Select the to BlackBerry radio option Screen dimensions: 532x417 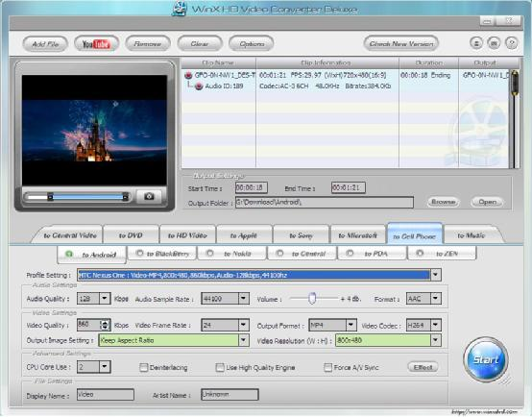(139, 254)
